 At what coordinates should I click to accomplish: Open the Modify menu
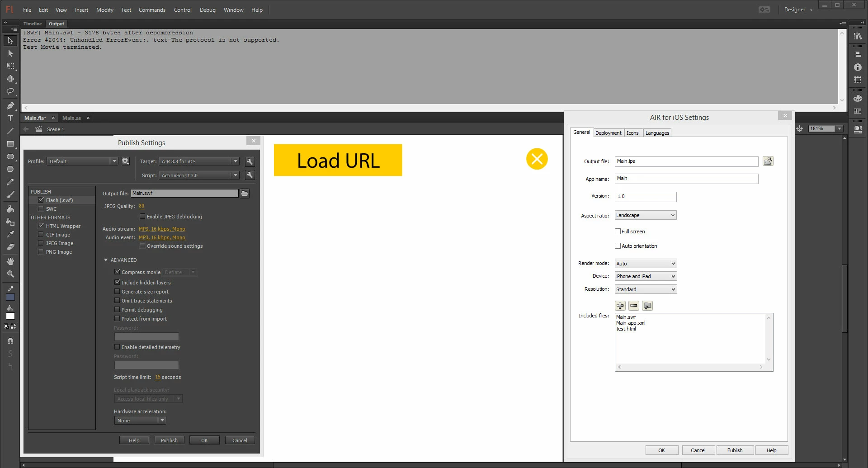click(105, 10)
